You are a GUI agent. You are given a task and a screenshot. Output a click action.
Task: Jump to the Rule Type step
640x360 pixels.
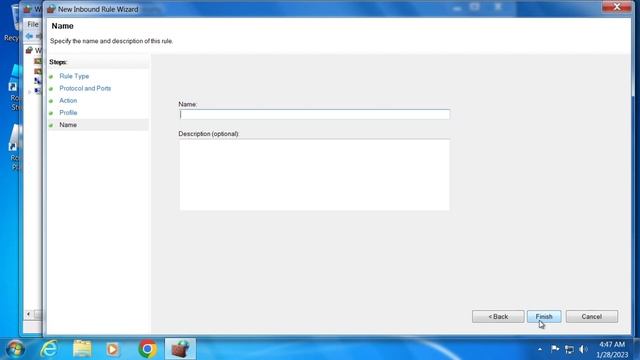(74, 76)
